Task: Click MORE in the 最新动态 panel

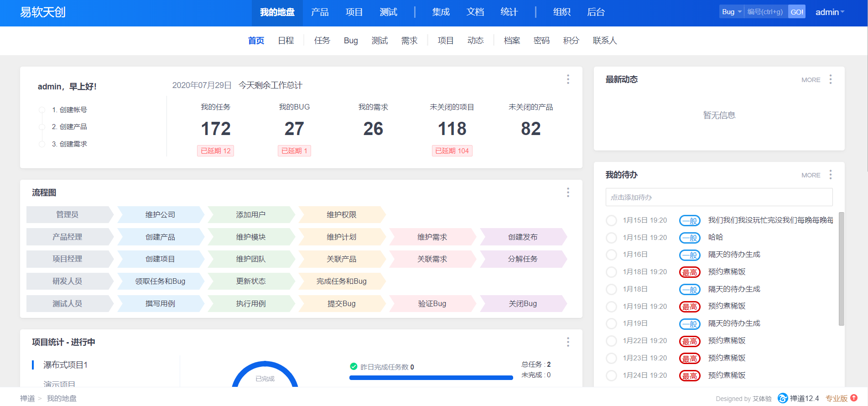Action: (x=811, y=80)
